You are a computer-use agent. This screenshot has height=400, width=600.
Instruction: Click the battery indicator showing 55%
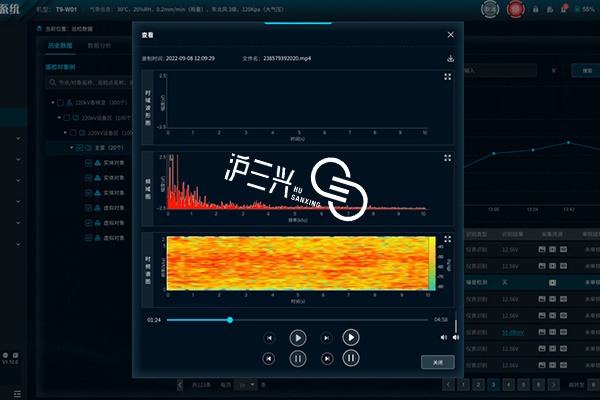585,9
